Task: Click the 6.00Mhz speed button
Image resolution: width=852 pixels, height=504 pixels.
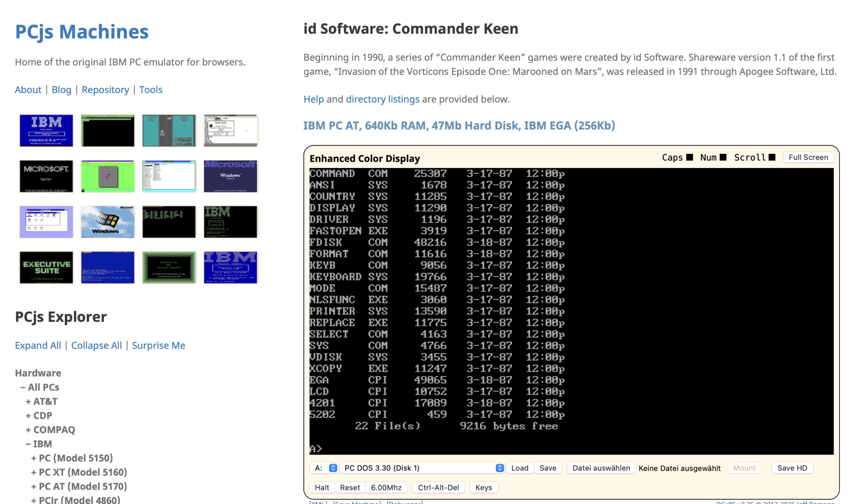Action: pos(386,487)
